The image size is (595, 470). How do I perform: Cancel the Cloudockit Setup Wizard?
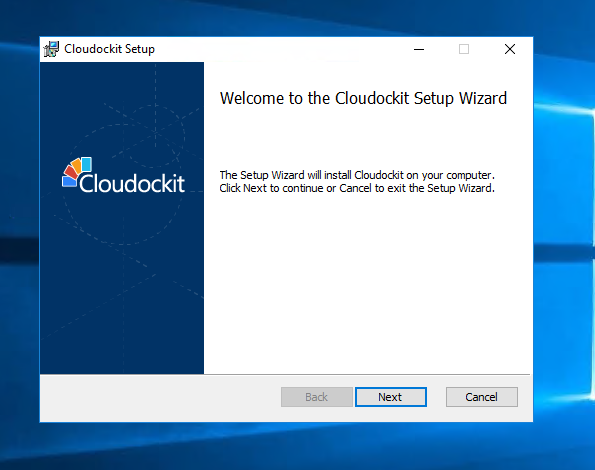click(482, 397)
